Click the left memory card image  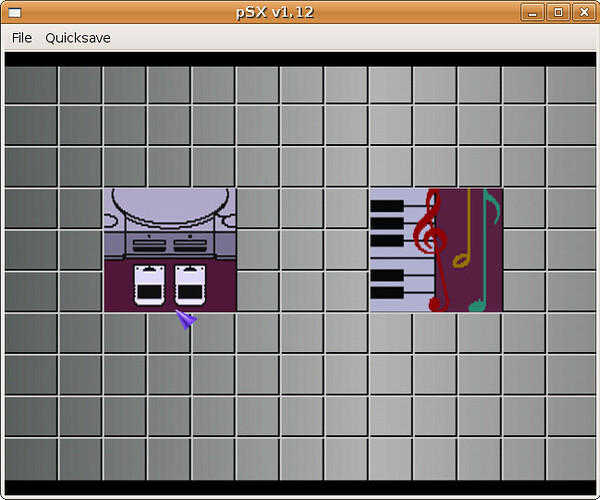click(149, 285)
